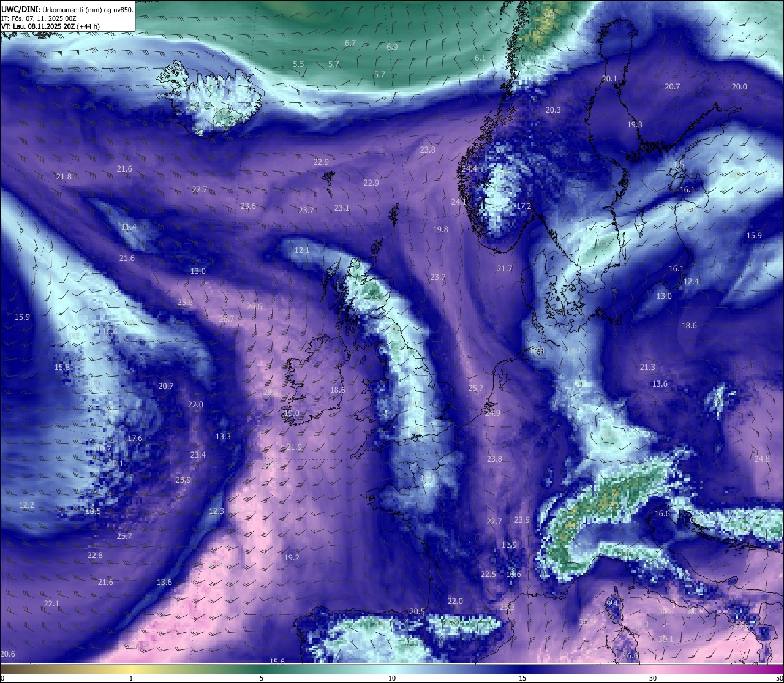Image resolution: width=784 pixels, height=683 pixels.
Task: Click the '12.4' value label
Action: [x=691, y=282]
